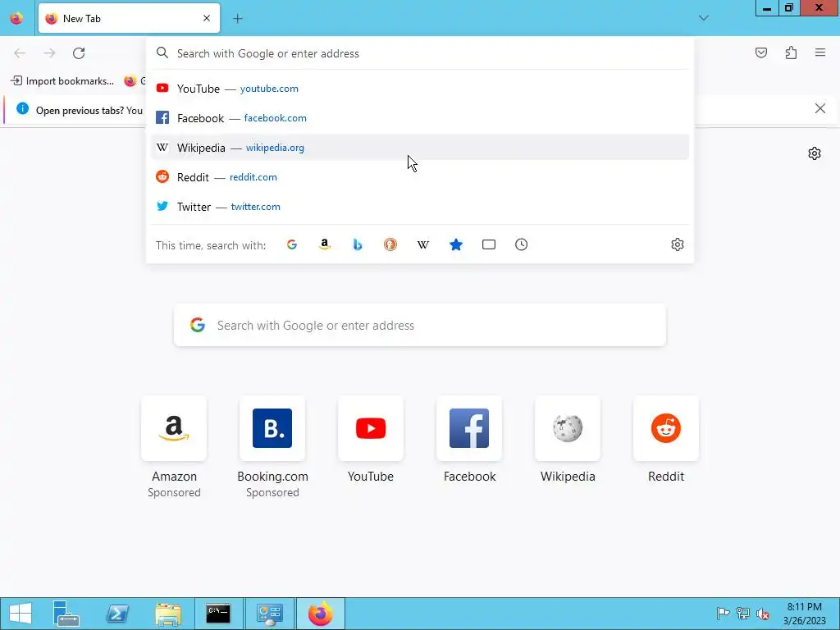This screenshot has width=840, height=630.
Task: Focus the address bar search field
Action: point(420,53)
